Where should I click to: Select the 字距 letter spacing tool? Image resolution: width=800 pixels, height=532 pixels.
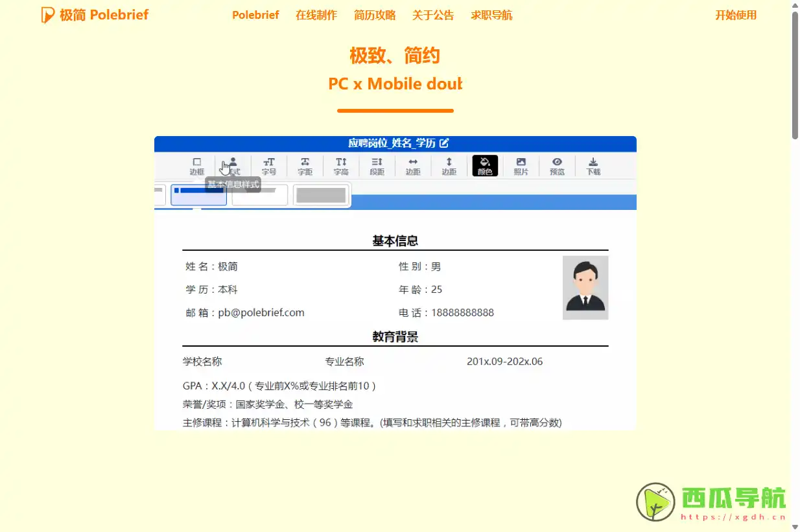pyautogui.click(x=305, y=165)
